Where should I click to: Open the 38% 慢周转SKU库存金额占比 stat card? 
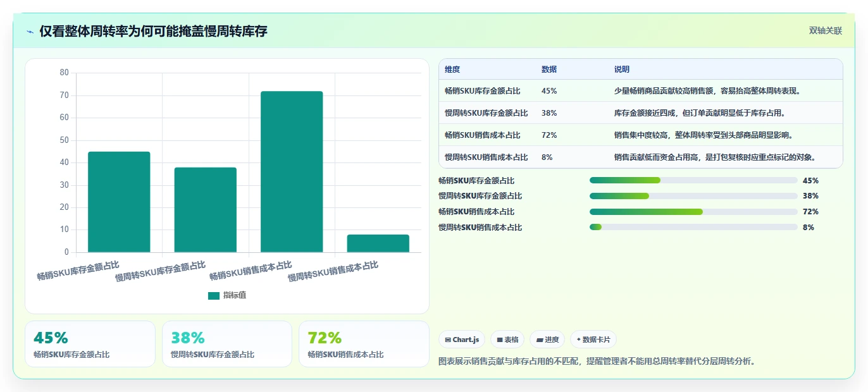tap(227, 344)
